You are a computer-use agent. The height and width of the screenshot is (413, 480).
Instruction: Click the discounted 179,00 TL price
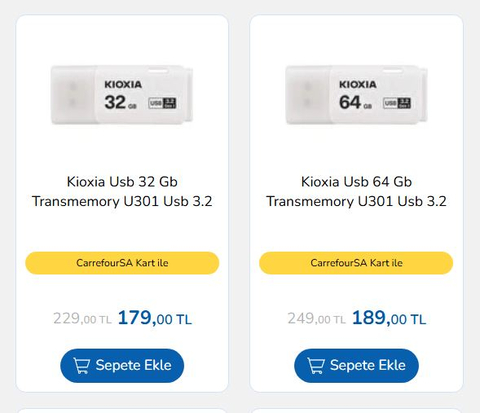155,318
